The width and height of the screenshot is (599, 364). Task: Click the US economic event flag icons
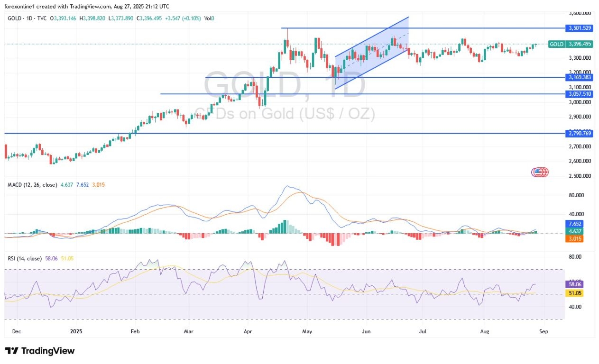point(540,172)
